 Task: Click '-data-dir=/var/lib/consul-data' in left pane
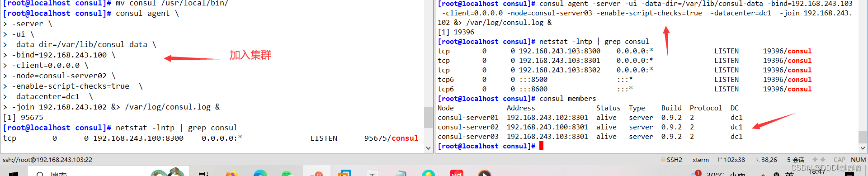tap(80, 45)
